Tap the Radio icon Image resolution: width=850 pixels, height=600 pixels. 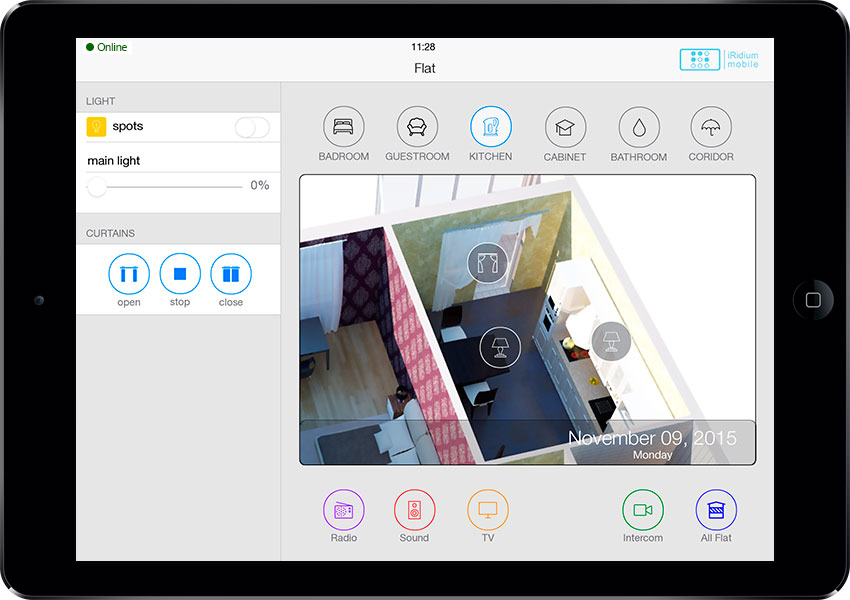coord(344,510)
